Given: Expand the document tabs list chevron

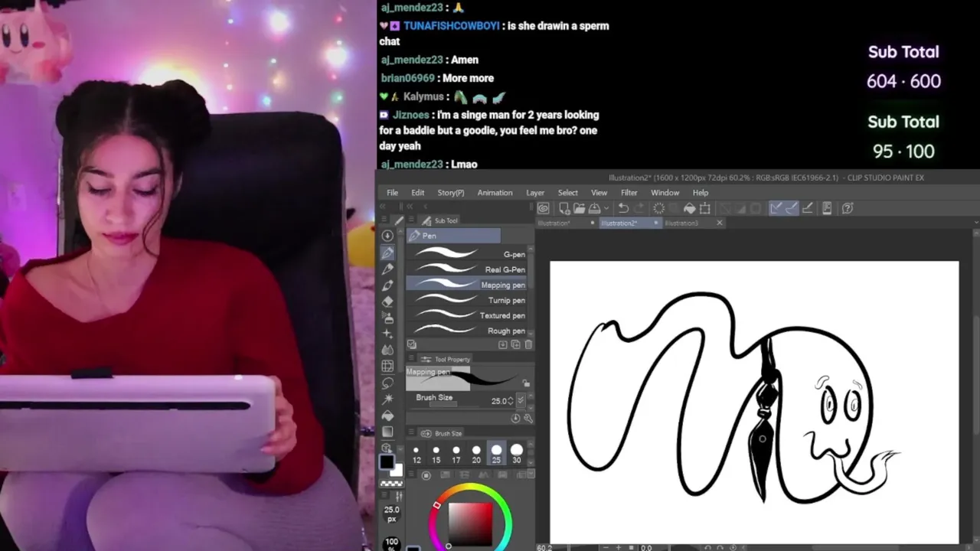Looking at the screenshot, I should [977, 223].
